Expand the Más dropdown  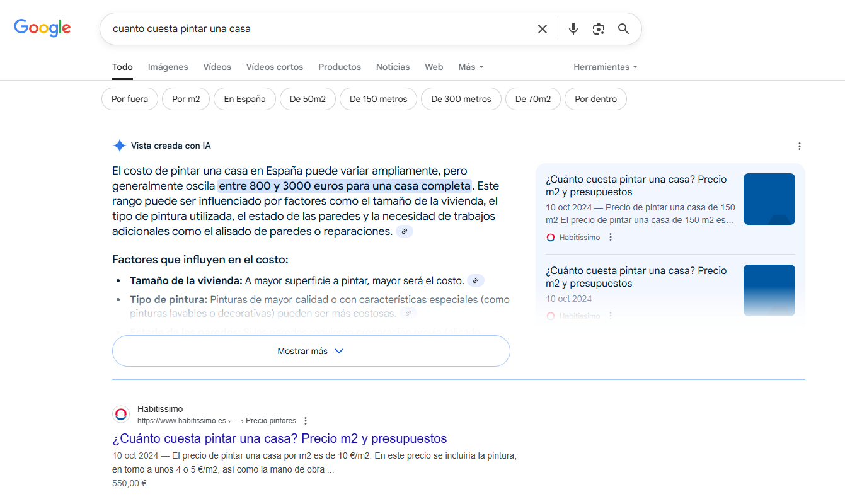click(x=471, y=67)
